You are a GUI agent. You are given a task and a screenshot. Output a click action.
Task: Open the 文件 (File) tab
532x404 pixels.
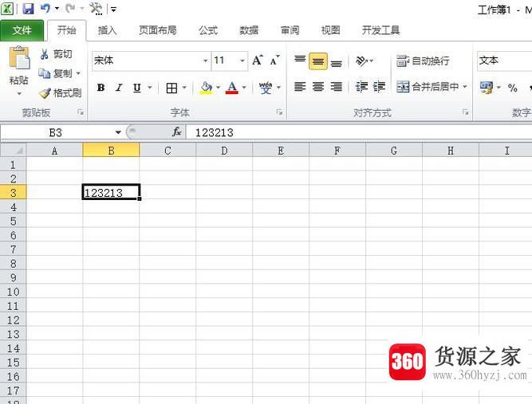[22, 30]
